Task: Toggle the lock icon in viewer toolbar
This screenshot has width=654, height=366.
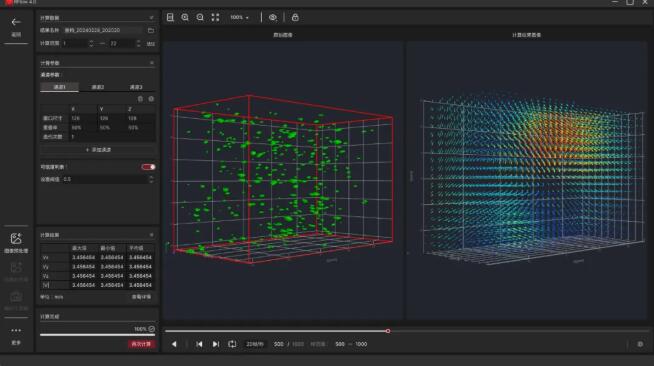Action: 295,17
